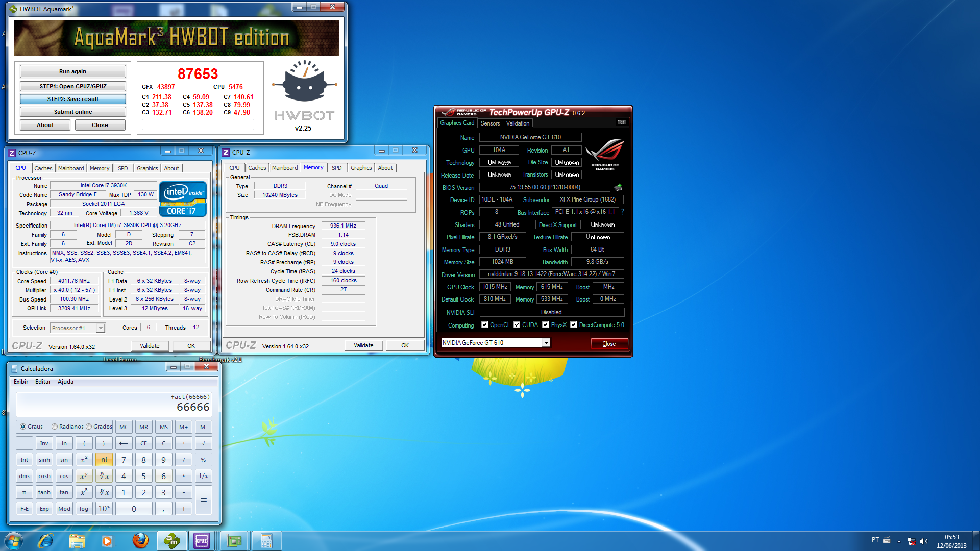The image size is (980, 551).
Task: Switch to CPU-Z taskbar icon
Action: 202,541
